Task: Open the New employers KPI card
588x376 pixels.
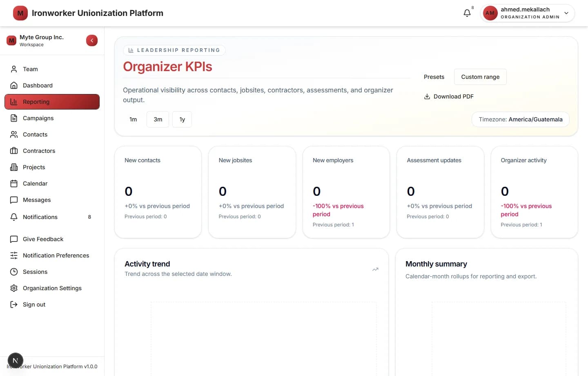Action: 346,192
